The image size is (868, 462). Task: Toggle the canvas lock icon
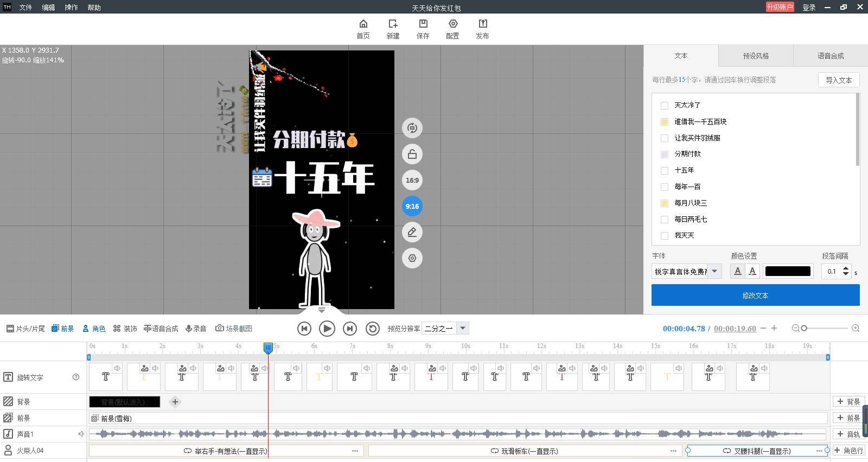412,154
